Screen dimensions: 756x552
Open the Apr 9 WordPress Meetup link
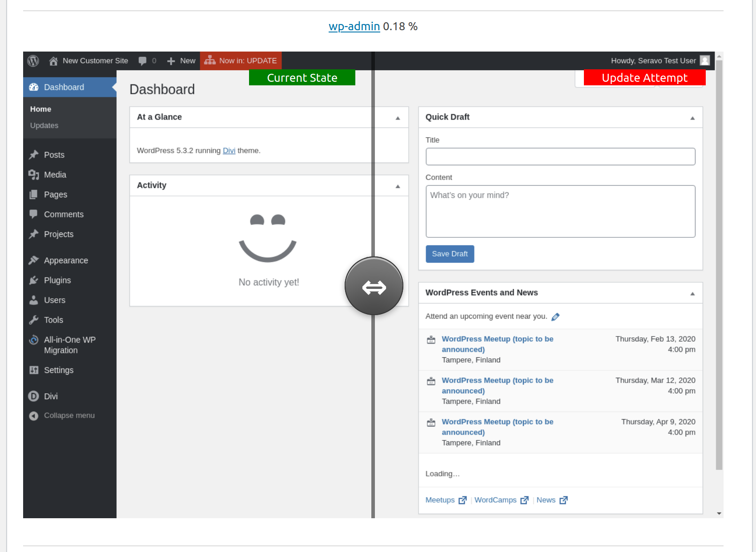[x=497, y=427]
